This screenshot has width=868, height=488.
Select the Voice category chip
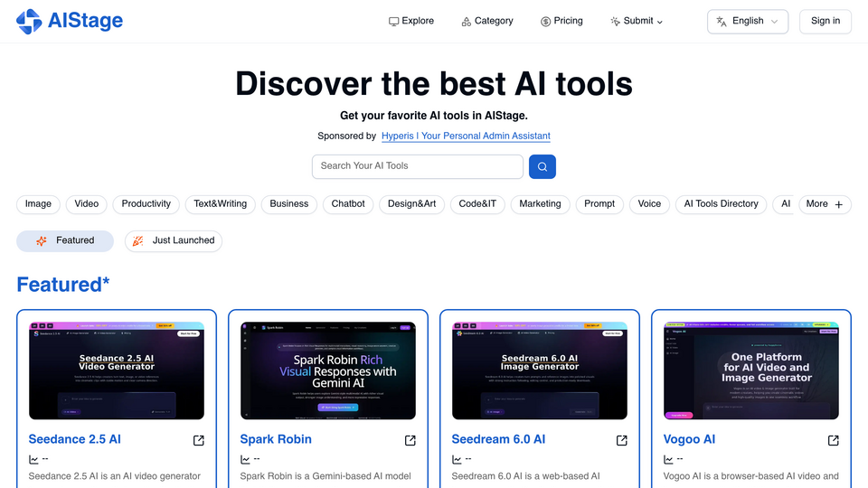click(649, 204)
